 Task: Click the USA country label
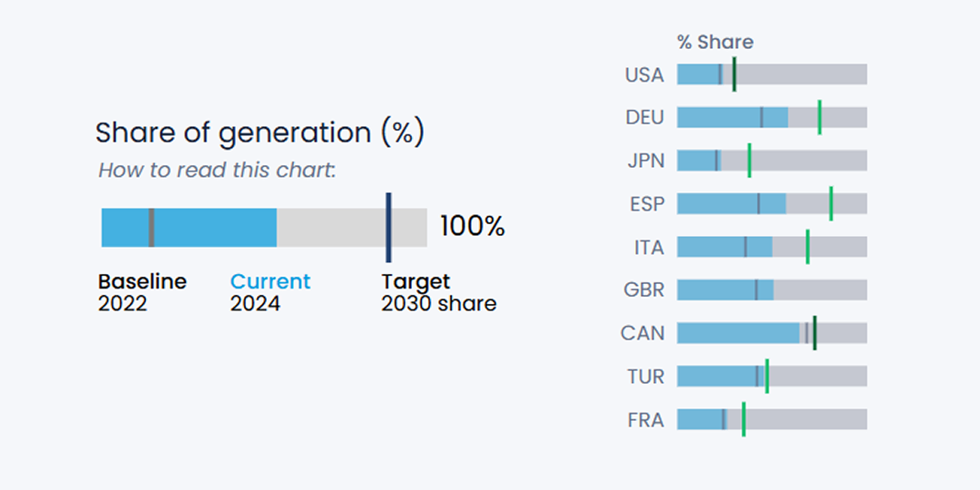(644, 74)
